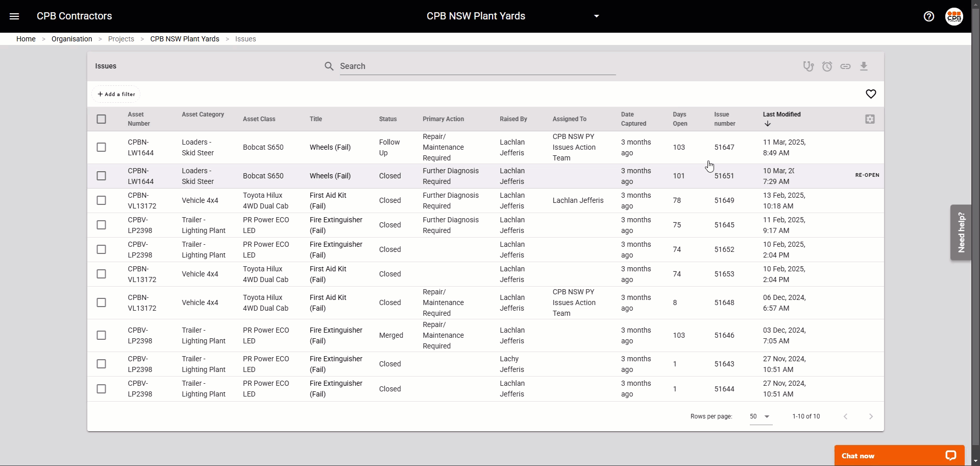The width and height of the screenshot is (980, 466).
Task: Open the help question mark icon
Action: tap(929, 16)
